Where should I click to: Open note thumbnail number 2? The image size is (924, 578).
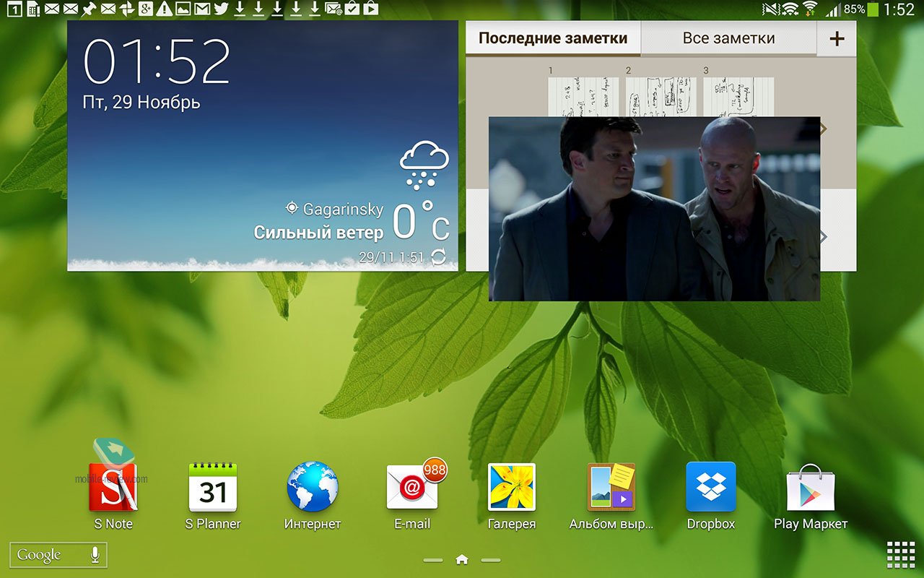tap(661, 97)
